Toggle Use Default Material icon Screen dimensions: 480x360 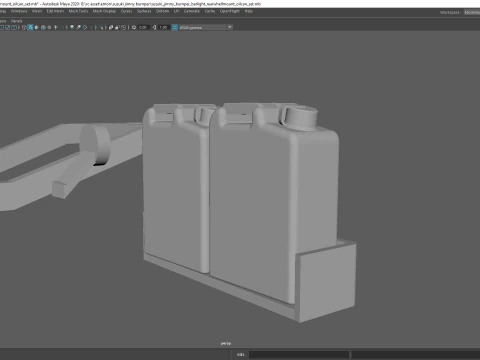point(37,27)
